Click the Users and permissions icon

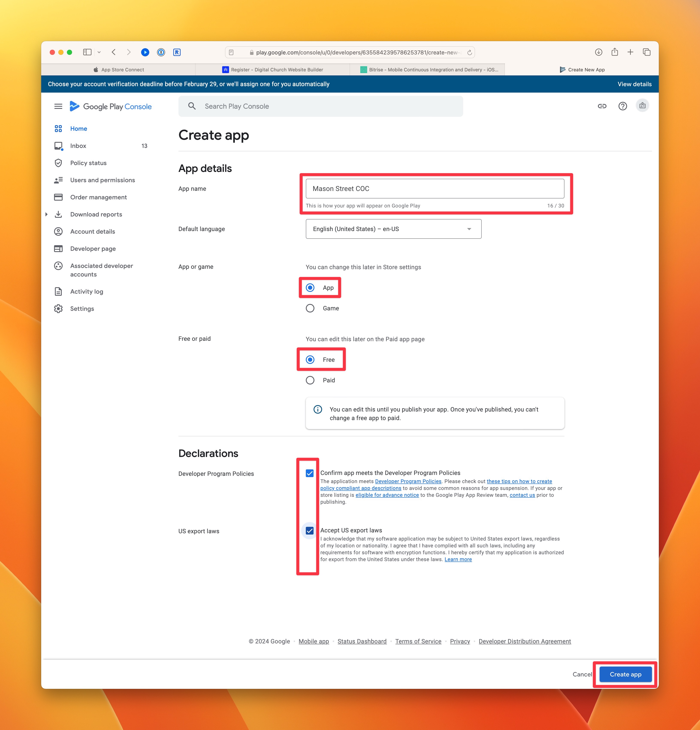coord(58,180)
